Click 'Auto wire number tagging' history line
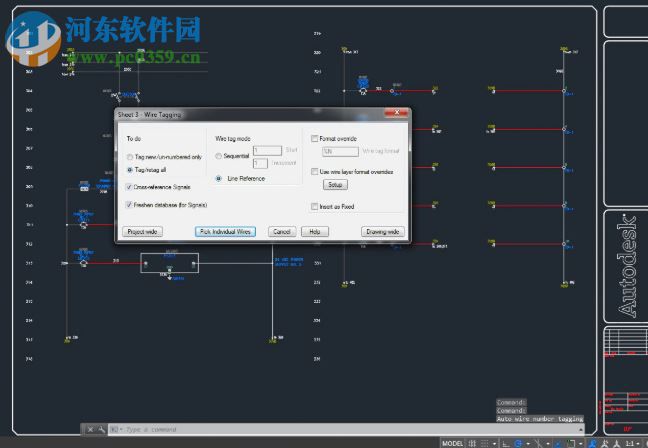This screenshot has height=448, width=648. [540, 419]
